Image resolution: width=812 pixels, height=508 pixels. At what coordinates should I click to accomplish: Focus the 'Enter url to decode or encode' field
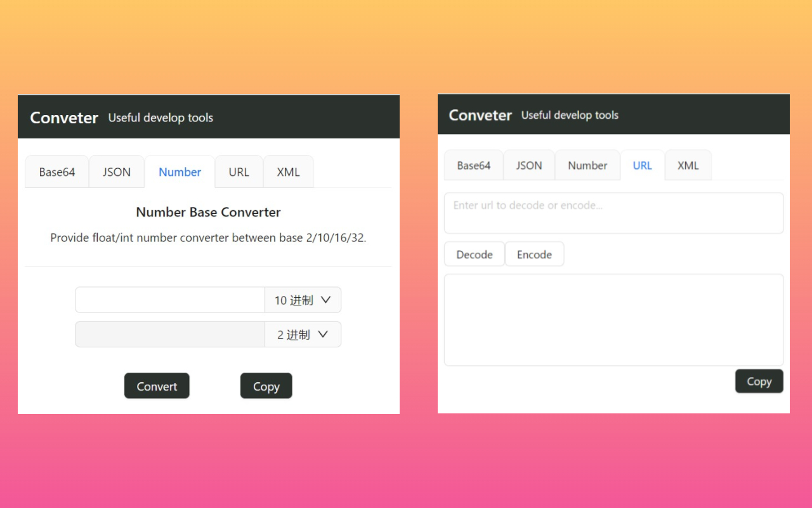613,213
